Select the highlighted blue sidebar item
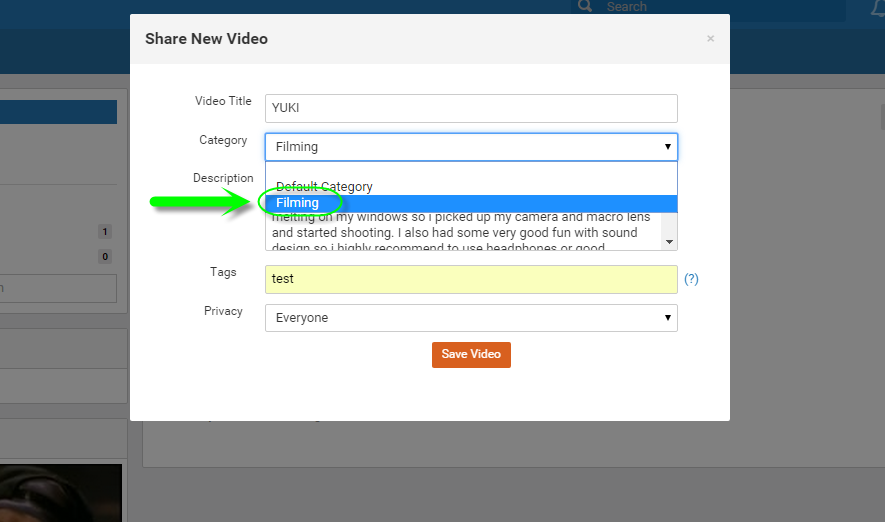 pos(58,111)
